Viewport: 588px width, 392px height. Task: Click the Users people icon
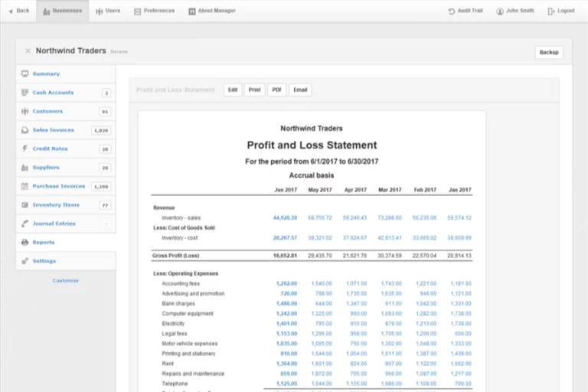click(x=99, y=11)
